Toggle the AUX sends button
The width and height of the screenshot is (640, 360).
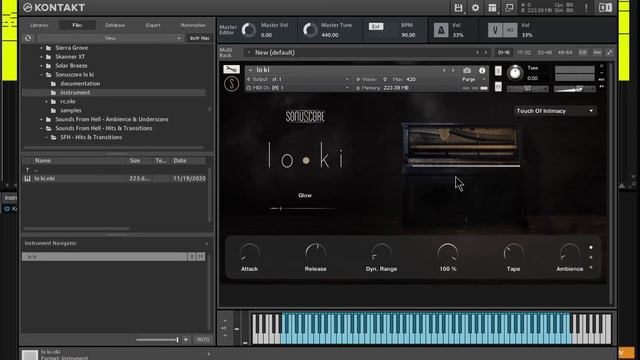pyautogui.click(x=597, y=53)
